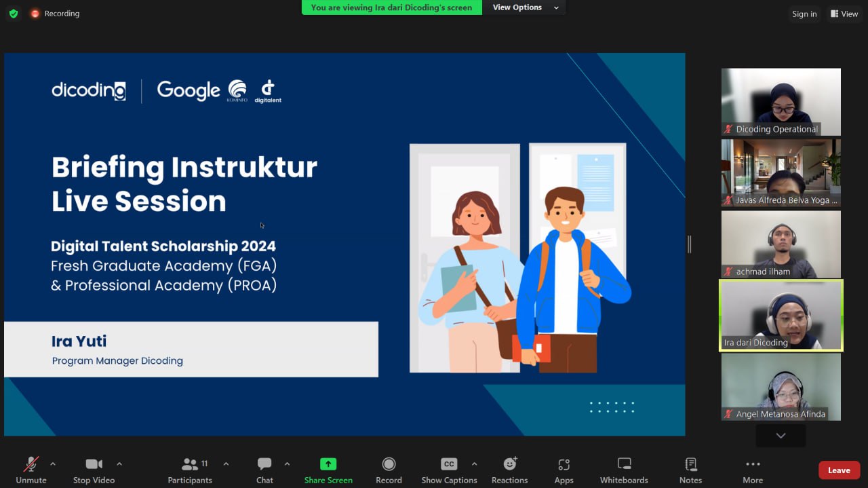Open the Notes panel
Viewport: 868px width, 488px height.
click(x=690, y=470)
